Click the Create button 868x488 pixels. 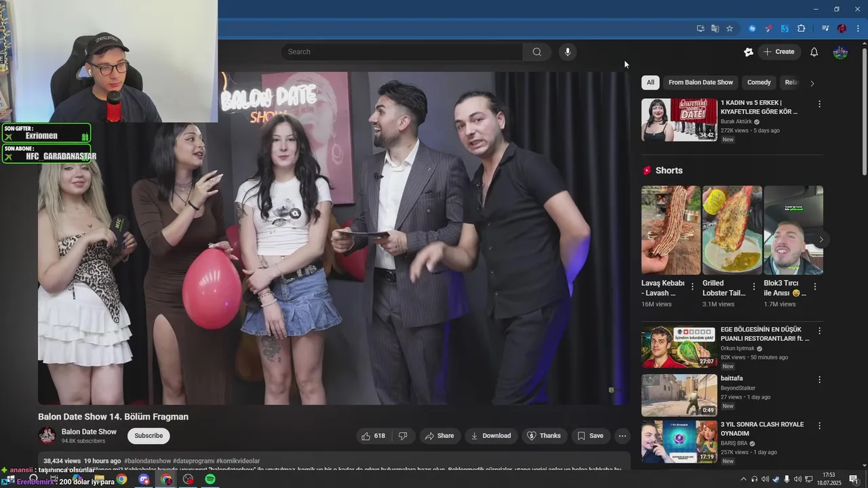(x=778, y=52)
